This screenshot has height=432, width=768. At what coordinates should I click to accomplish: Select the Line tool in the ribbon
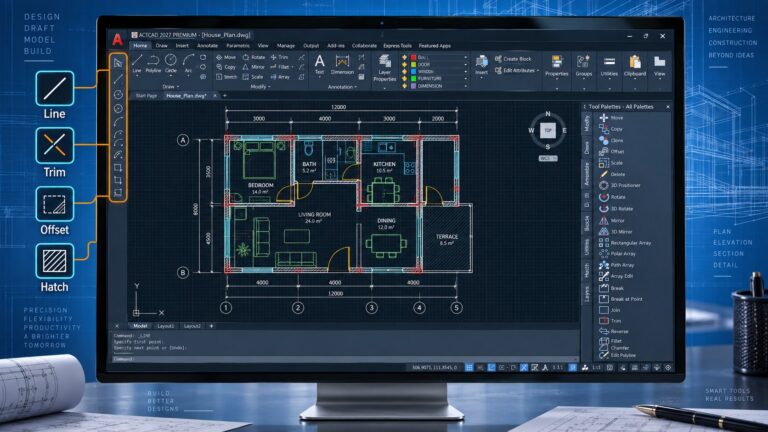pyautogui.click(x=137, y=64)
